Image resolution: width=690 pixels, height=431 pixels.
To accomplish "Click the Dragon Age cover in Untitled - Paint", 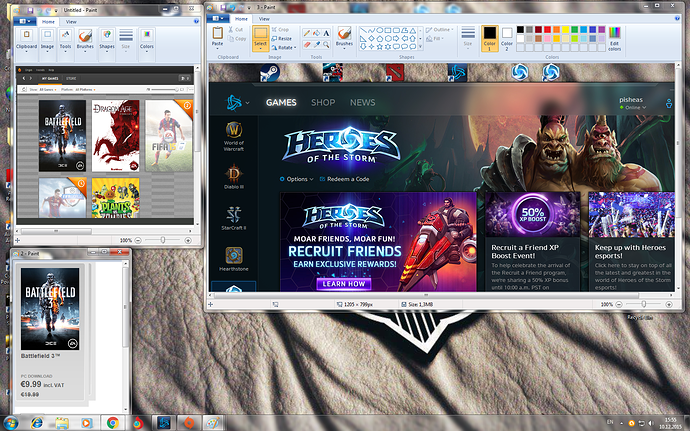I will 116,136.
